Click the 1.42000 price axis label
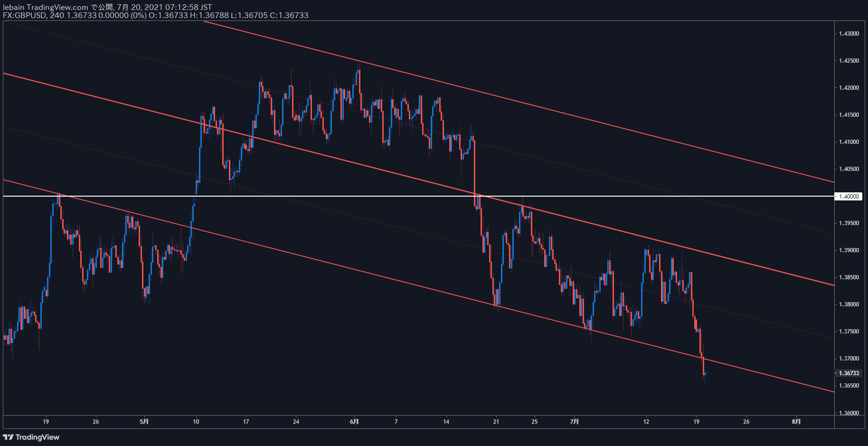868x446 pixels. 849,88
